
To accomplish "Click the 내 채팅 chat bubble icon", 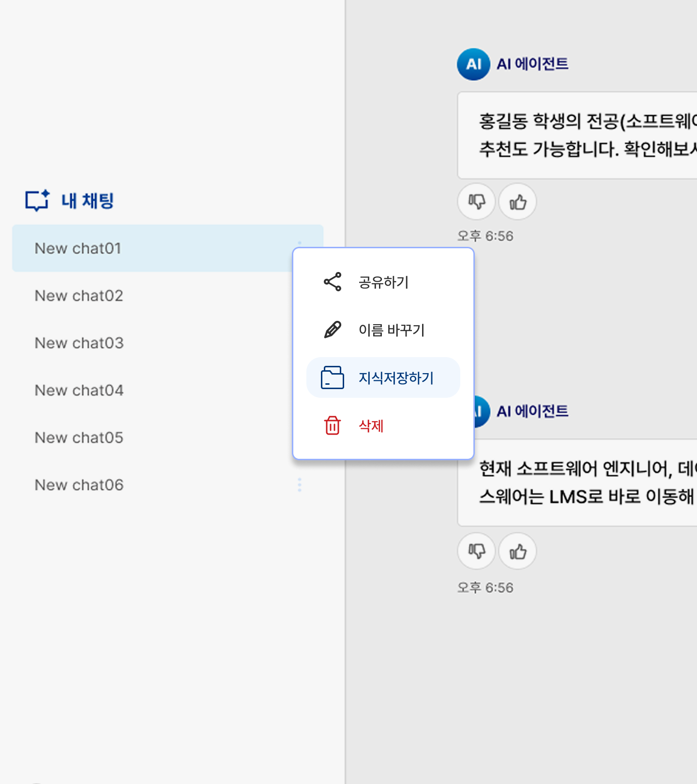I will [x=37, y=200].
